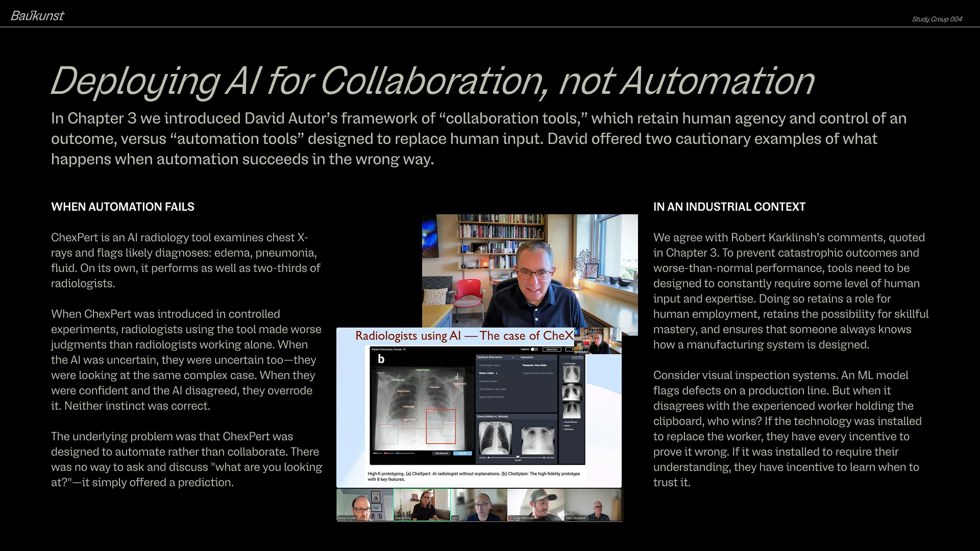Click the slider's right arrowhead near Definitely

(544, 458)
